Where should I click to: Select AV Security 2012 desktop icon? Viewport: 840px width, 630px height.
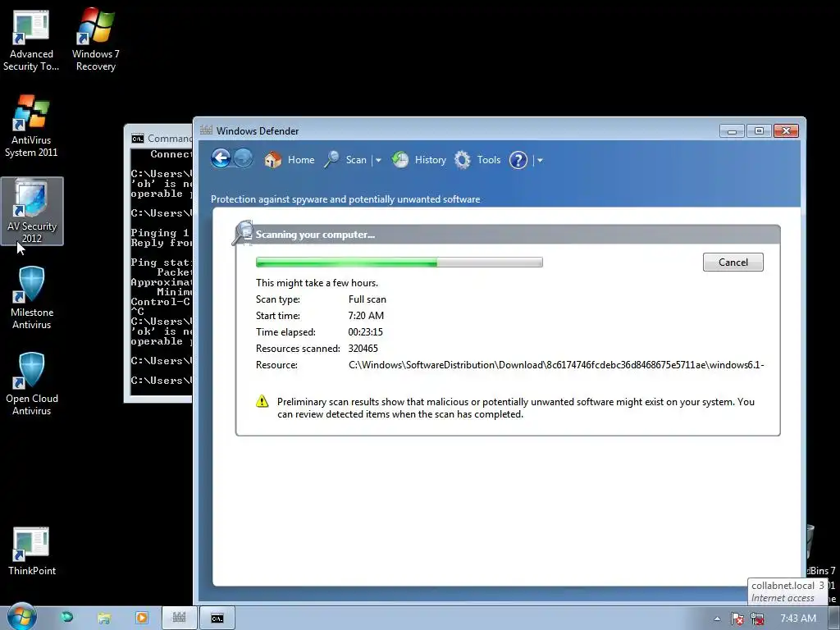[x=32, y=211]
